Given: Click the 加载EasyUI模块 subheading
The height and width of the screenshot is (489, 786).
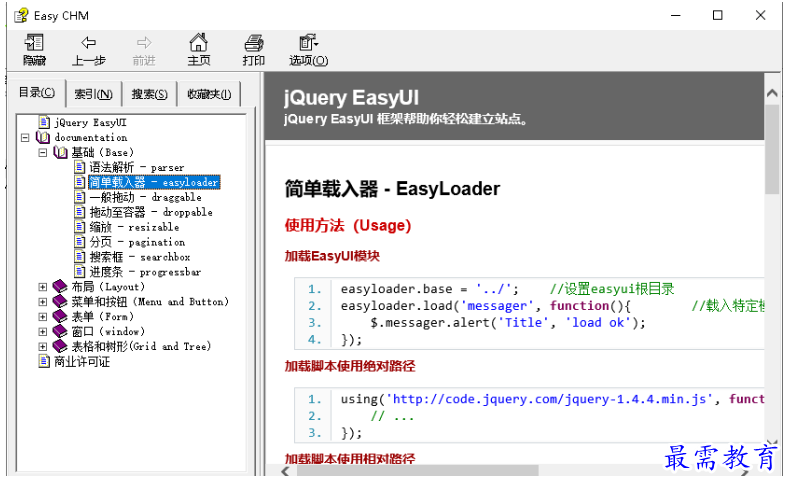Looking at the screenshot, I should click(x=332, y=256).
